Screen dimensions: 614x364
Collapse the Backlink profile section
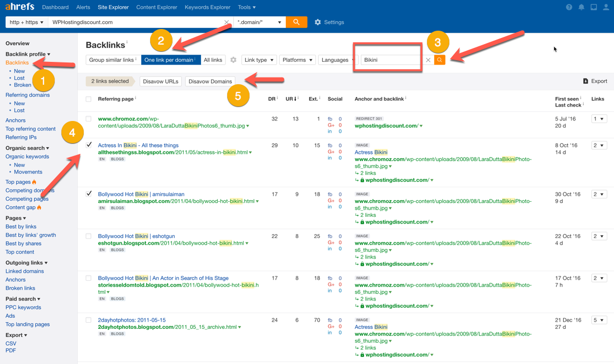[x=28, y=54]
